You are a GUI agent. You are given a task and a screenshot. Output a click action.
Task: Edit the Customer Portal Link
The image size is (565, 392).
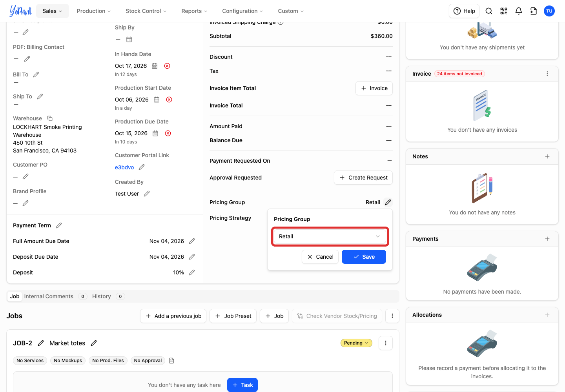[142, 167]
